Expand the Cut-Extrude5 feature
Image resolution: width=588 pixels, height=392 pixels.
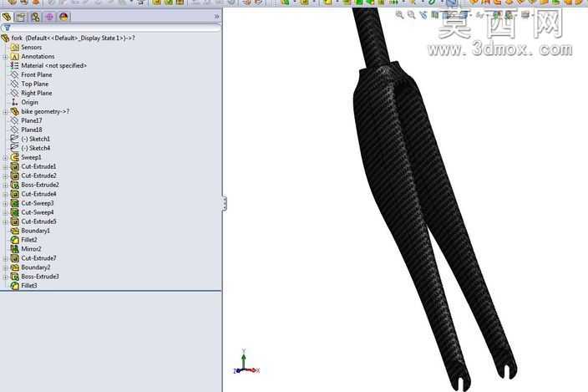click(5, 221)
